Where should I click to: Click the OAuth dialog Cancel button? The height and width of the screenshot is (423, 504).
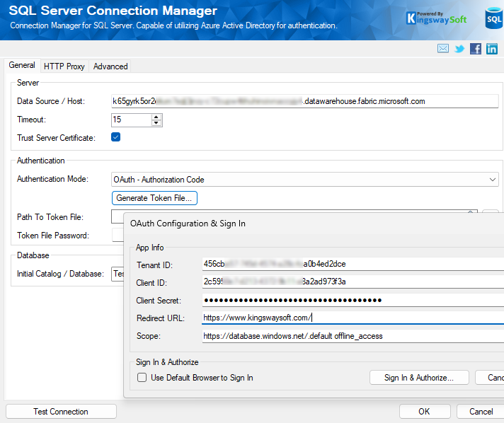click(490, 378)
